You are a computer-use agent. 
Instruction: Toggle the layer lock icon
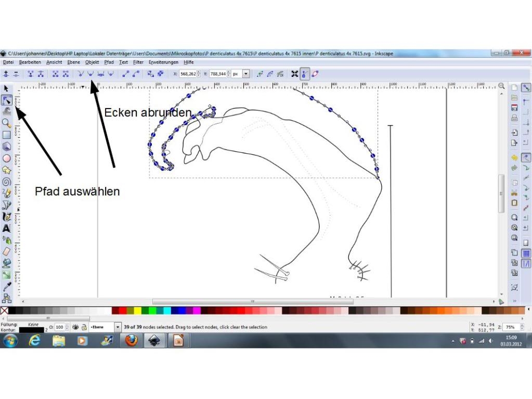(84, 327)
